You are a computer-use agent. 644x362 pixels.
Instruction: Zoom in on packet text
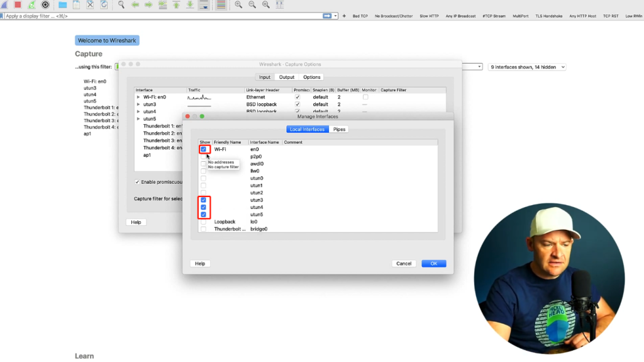[x=238, y=4]
